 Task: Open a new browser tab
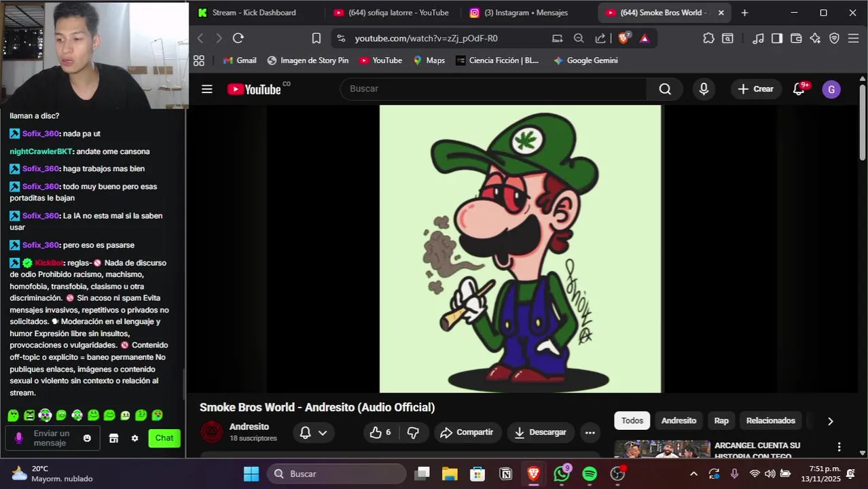[744, 13]
